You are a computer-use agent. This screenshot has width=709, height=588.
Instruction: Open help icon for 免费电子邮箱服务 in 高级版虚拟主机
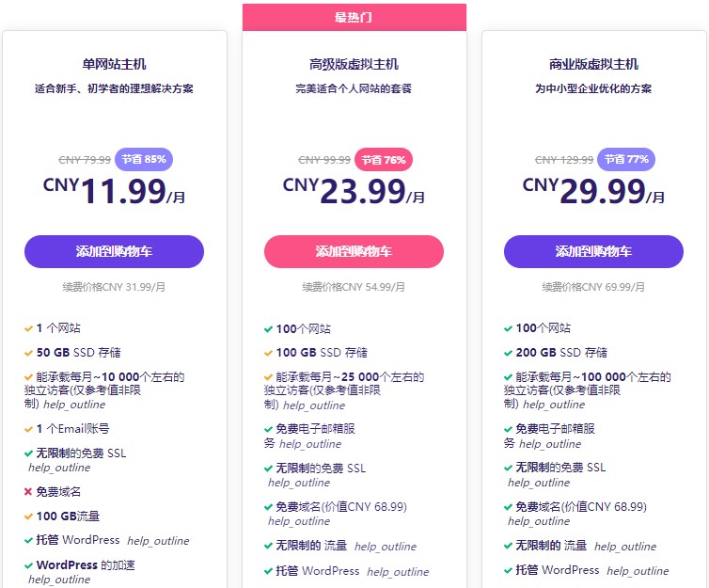click(x=309, y=444)
